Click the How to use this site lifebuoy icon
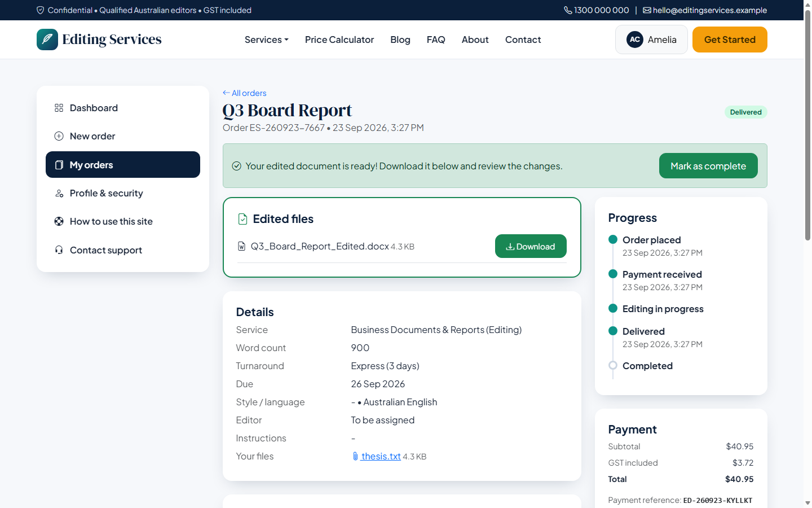Viewport: 812px width, 508px height. (x=59, y=221)
